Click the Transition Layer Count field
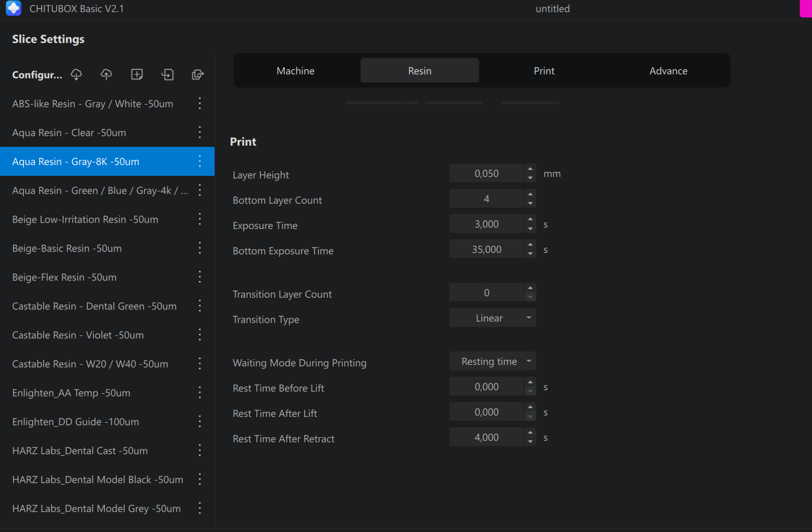This screenshot has height=532, width=812. click(487, 293)
